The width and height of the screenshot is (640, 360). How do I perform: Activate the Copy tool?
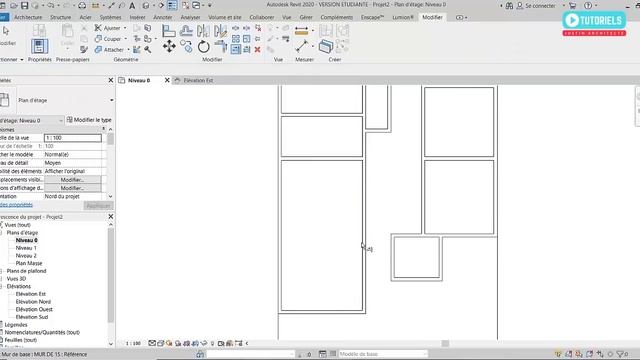[x=186, y=47]
